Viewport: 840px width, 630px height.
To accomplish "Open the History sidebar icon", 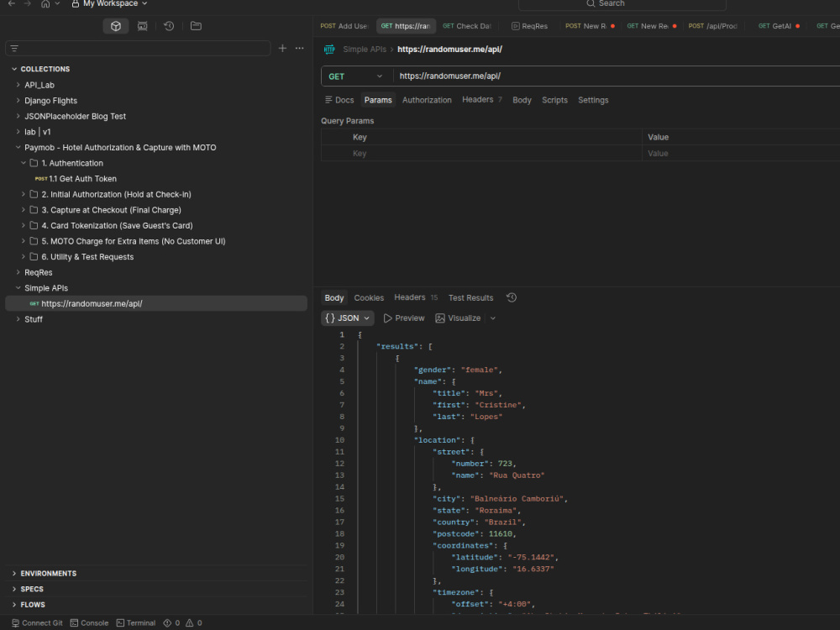I will click(169, 26).
